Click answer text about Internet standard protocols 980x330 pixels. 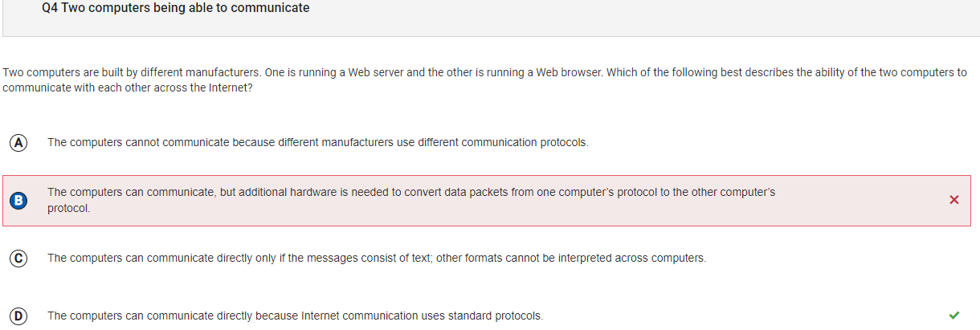295,316
